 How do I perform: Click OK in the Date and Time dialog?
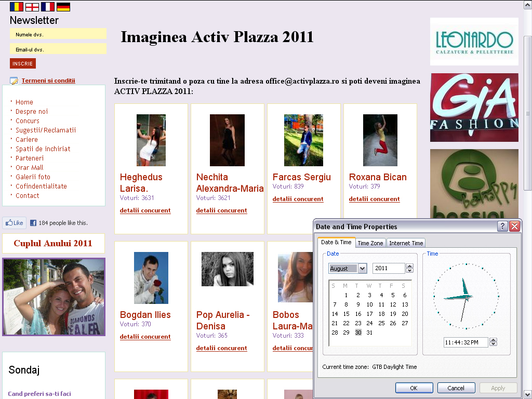[414, 388]
